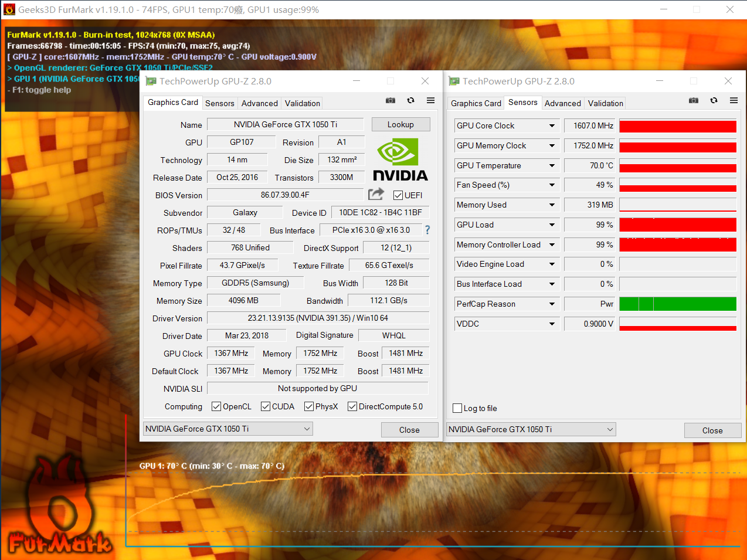Switch to Graphics Card tab in right GPU-Z window

coord(476,103)
